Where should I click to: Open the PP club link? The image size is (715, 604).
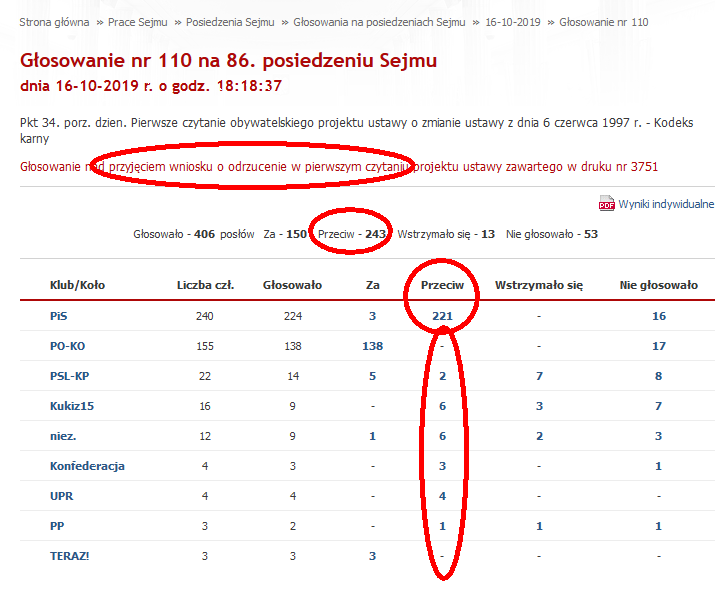click(57, 526)
